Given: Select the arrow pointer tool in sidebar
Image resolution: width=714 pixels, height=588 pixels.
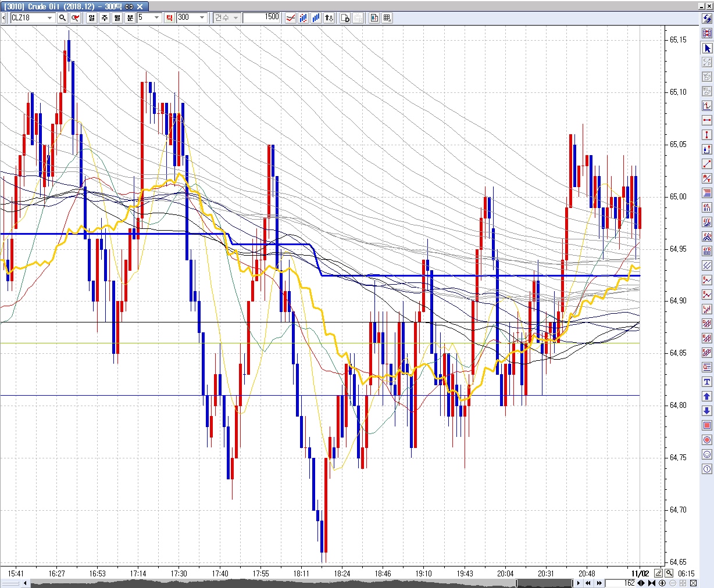Looking at the screenshot, I should pyautogui.click(x=707, y=48).
